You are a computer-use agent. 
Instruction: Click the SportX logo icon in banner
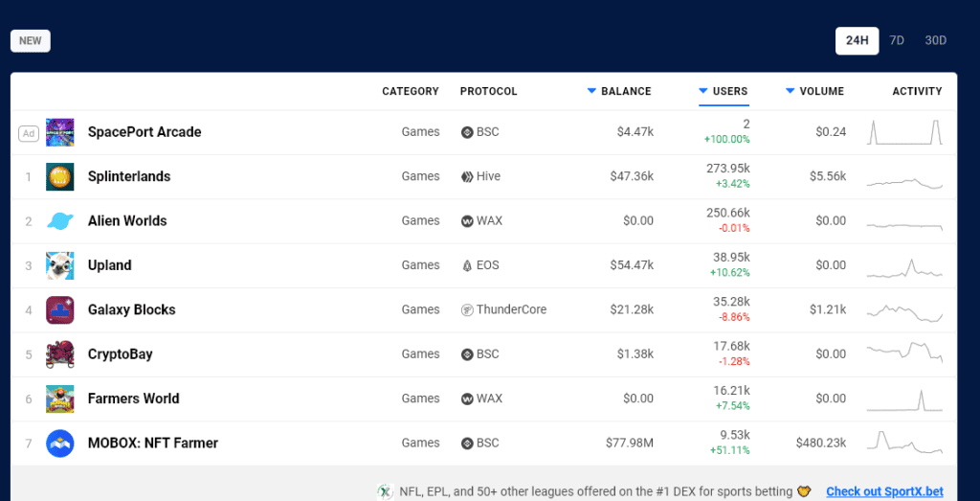[385, 491]
